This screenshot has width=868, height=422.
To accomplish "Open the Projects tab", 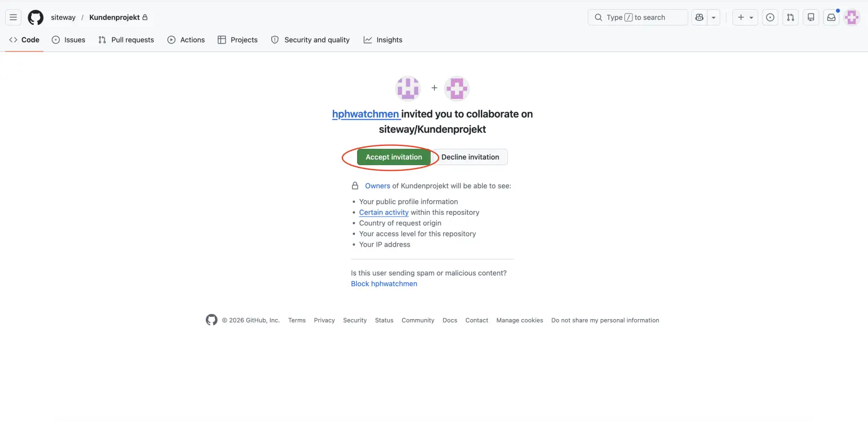I will point(237,40).
